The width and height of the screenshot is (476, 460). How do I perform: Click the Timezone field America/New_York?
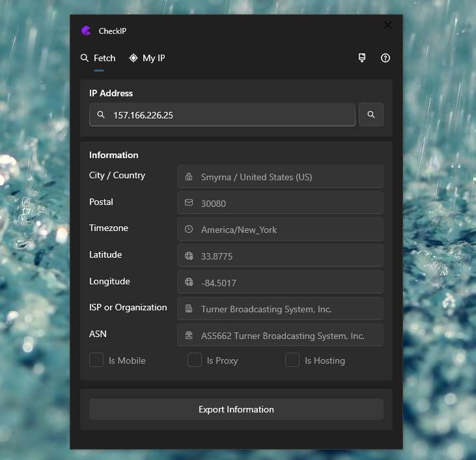tap(280, 230)
